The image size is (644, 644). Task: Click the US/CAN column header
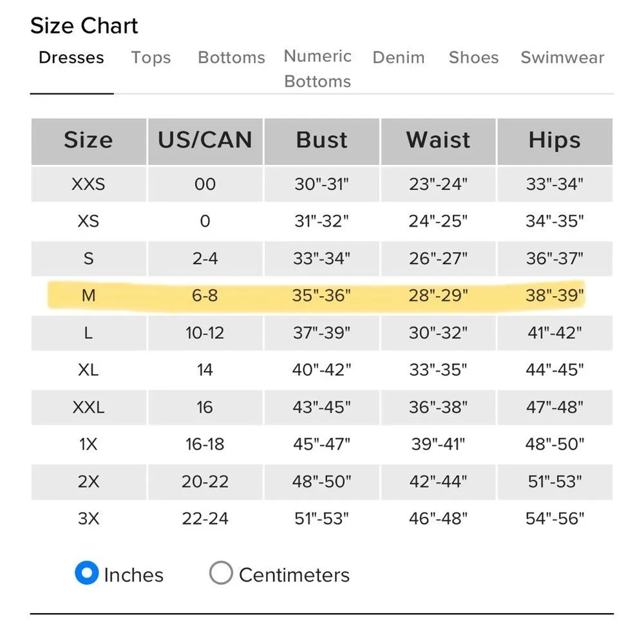click(205, 140)
